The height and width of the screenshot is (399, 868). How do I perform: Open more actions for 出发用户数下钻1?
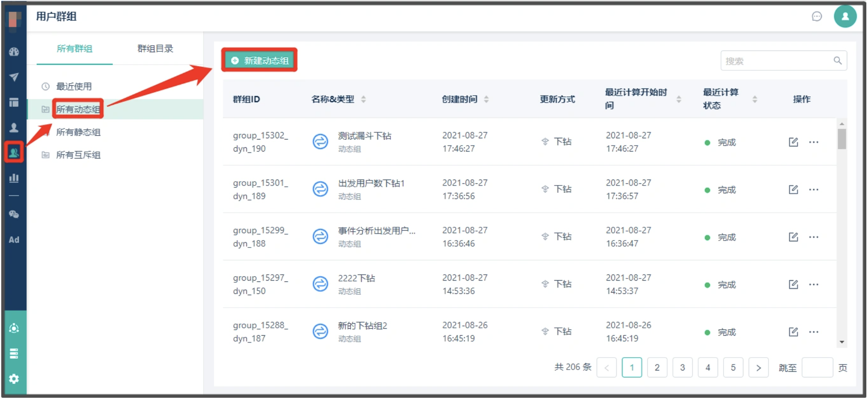[814, 190]
